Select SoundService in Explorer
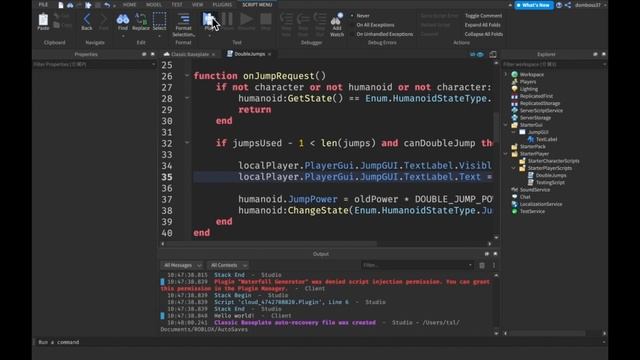Image resolution: width=640 pixels, height=360 pixels. click(535, 189)
